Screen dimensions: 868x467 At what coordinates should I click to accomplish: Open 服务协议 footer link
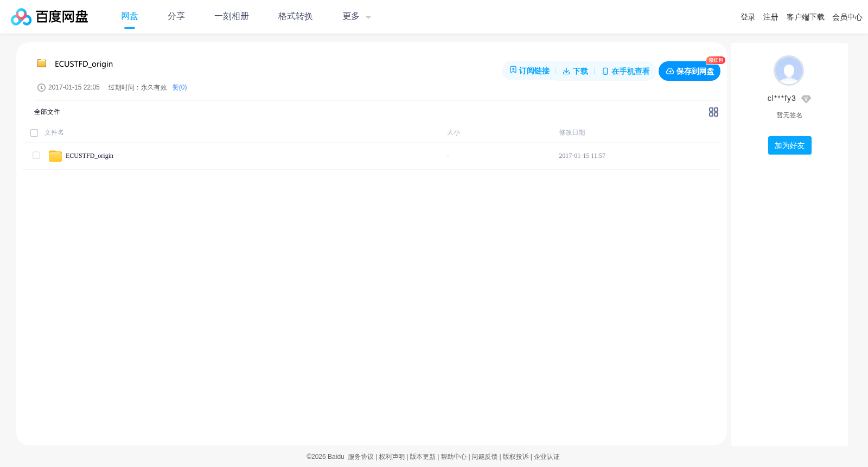[x=361, y=457]
